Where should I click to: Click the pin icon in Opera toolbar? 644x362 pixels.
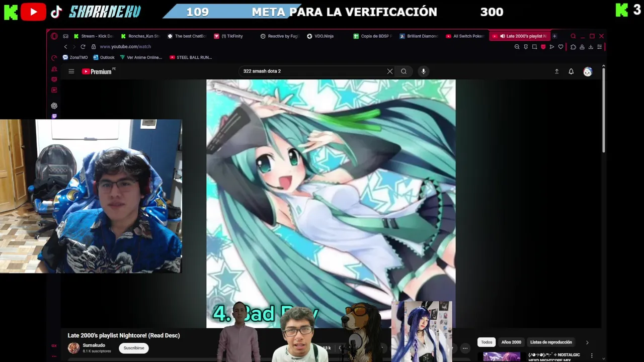(526, 47)
